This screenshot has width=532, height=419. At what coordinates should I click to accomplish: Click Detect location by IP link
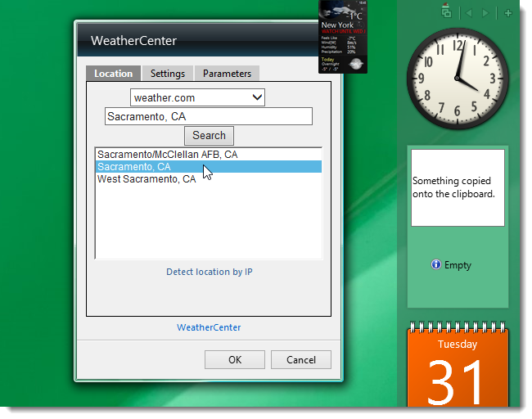pyautogui.click(x=210, y=272)
